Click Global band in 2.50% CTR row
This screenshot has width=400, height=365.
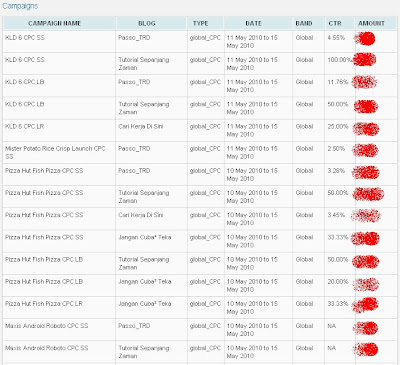(304, 149)
